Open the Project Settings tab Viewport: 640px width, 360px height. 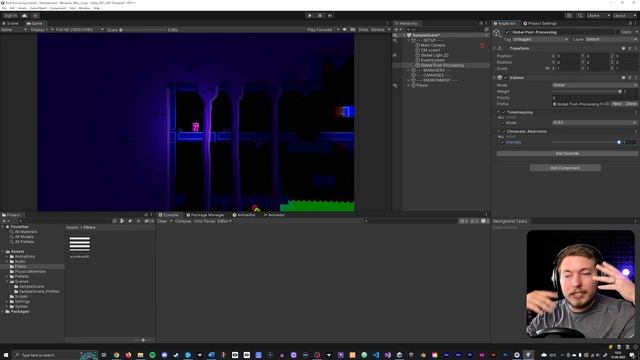pos(540,23)
